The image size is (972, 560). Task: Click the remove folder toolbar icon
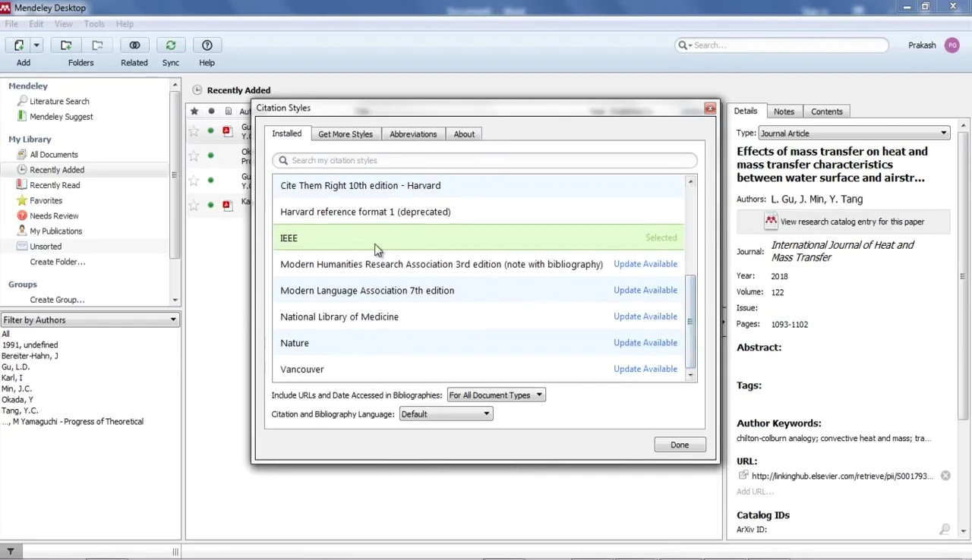click(x=96, y=46)
